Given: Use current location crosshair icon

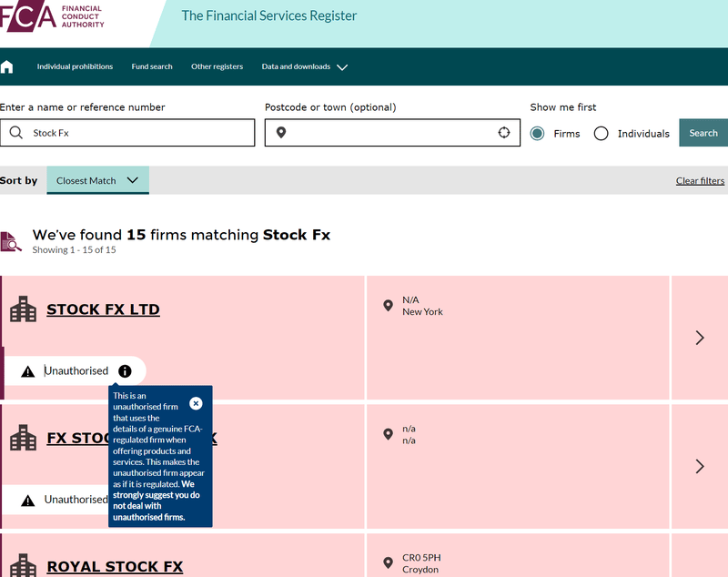Looking at the screenshot, I should click(504, 133).
